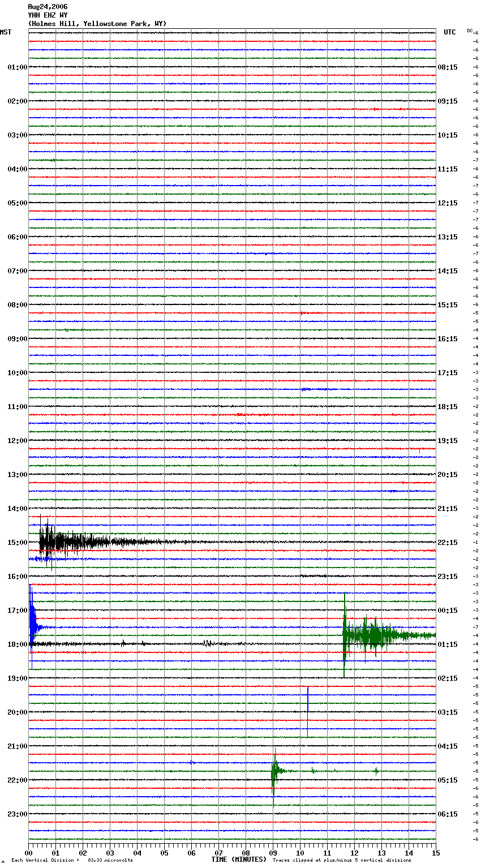The image size is (481, 868).
Task: Click the 06:15 UTC row label
Action: pyautogui.click(x=448, y=814)
